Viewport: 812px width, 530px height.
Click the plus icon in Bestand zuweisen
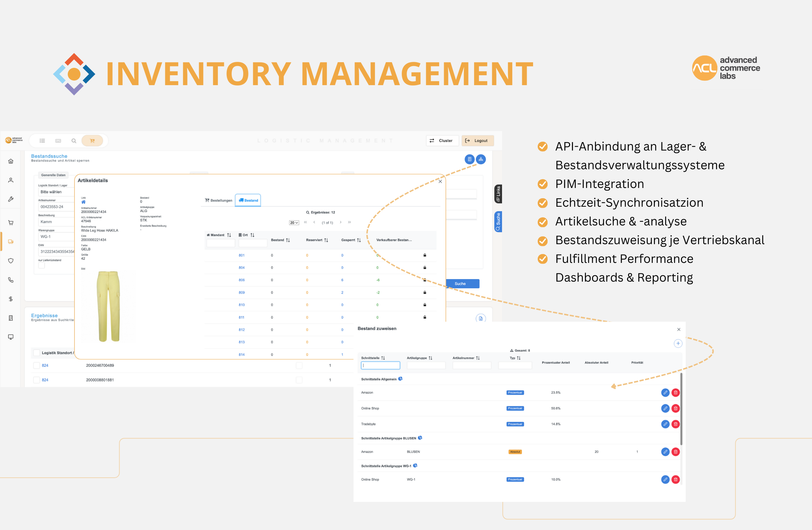pos(678,343)
